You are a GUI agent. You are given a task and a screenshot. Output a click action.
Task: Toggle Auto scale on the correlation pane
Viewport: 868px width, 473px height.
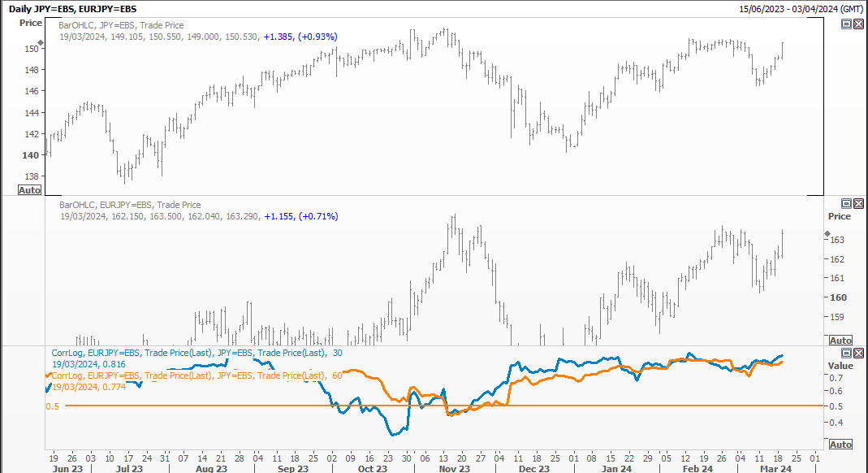tap(840, 445)
